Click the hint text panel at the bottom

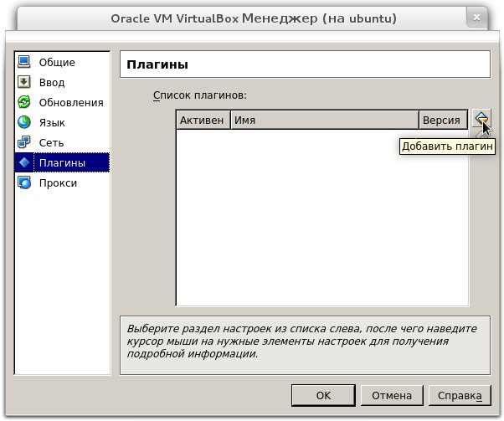tap(305, 342)
